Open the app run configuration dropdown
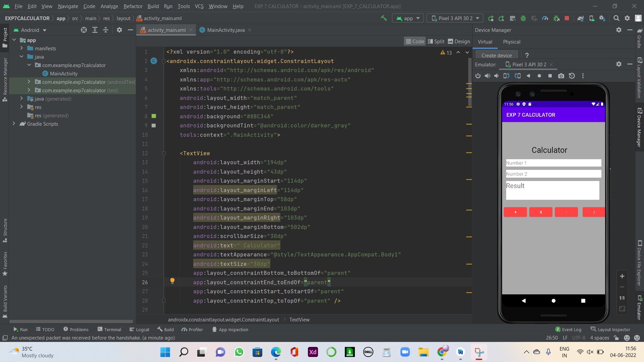 (408, 18)
